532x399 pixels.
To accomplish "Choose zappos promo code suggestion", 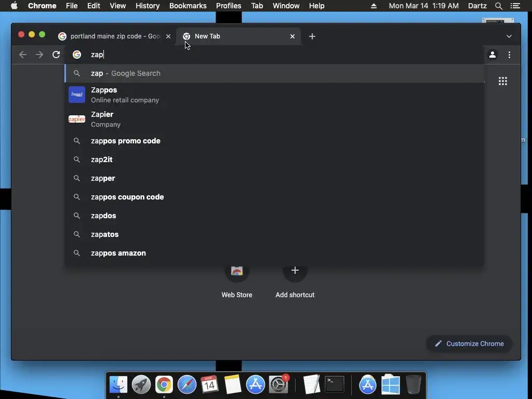I will (274, 141).
